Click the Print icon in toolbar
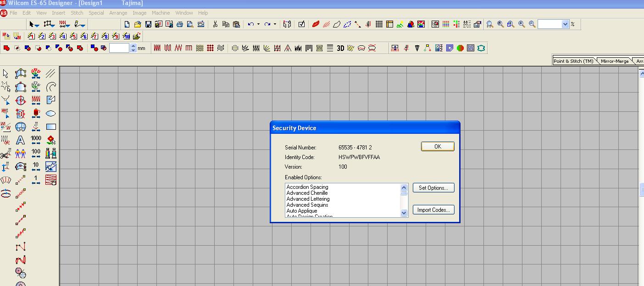The height and width of the screenshot is (286, 644). (x=180, y=24)
